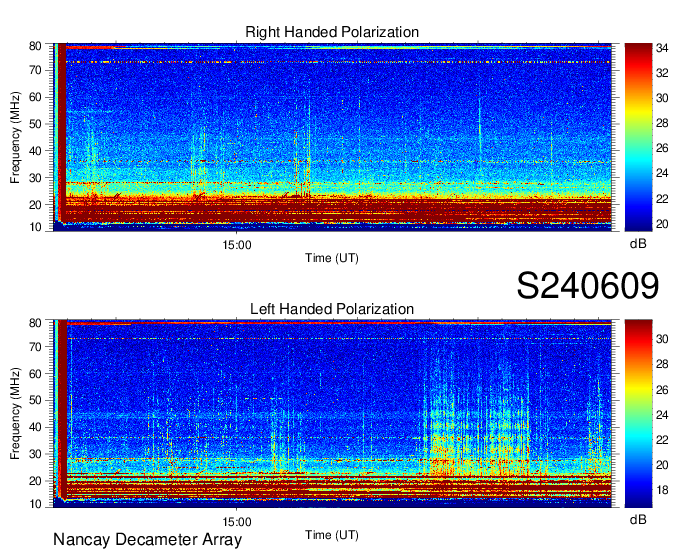The height and width of the screenshot is (552, 680).
Task: Click the 80 MHz tick on right-handed plot
Action: [35, 46]
